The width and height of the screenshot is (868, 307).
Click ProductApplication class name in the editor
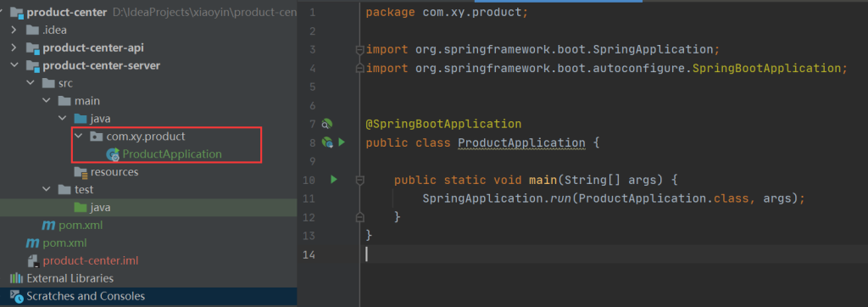click(521, 142)
